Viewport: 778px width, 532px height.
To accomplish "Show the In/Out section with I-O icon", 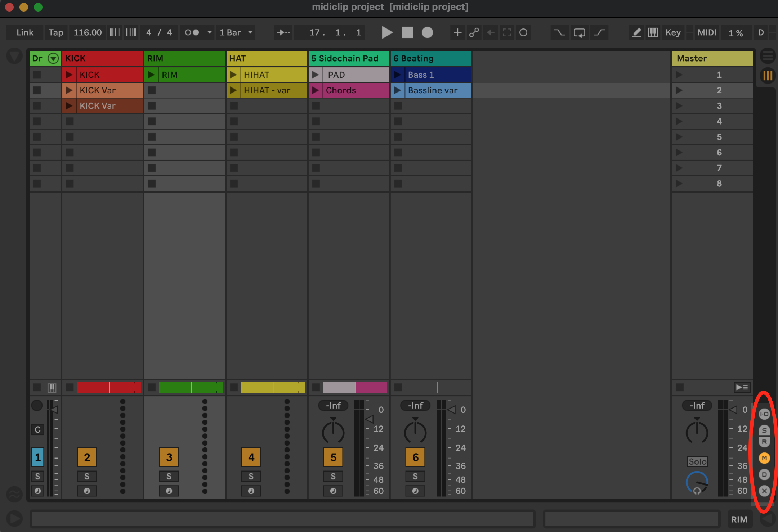I will click(x=764, y=414).
